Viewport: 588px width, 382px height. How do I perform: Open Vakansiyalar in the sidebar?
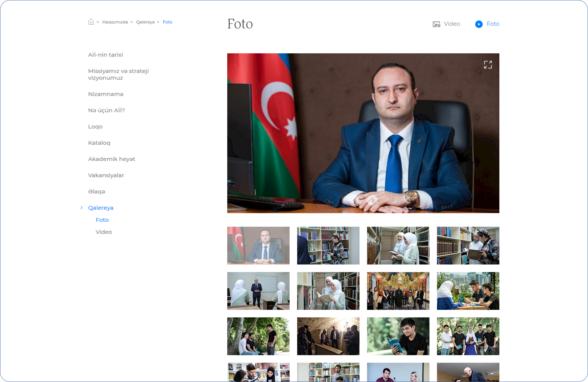point(106,175)
